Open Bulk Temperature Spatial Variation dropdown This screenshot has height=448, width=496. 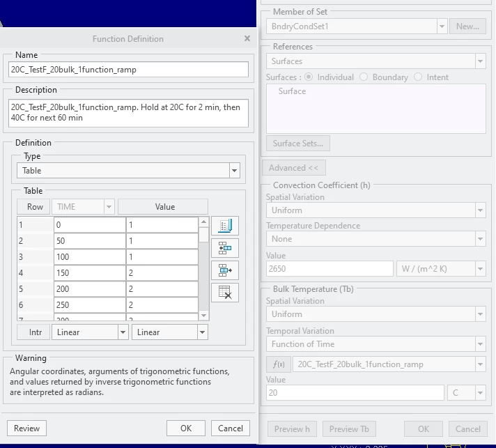tap(480, 314)
